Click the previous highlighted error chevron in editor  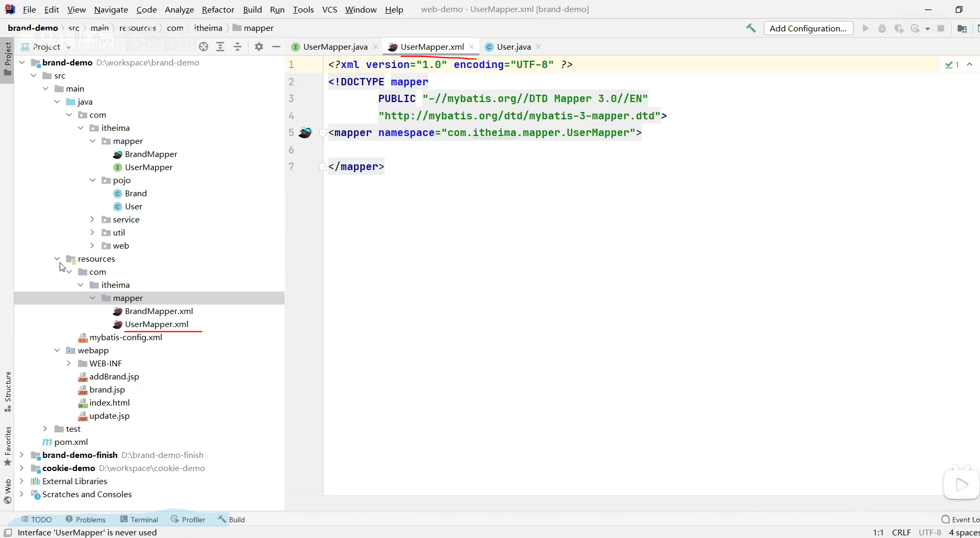click(x=970, y=65)
